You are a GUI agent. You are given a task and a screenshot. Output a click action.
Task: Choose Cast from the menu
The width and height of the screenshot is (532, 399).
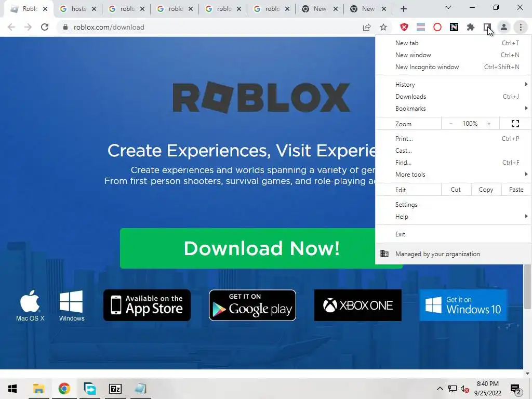[x=453, y=150]
